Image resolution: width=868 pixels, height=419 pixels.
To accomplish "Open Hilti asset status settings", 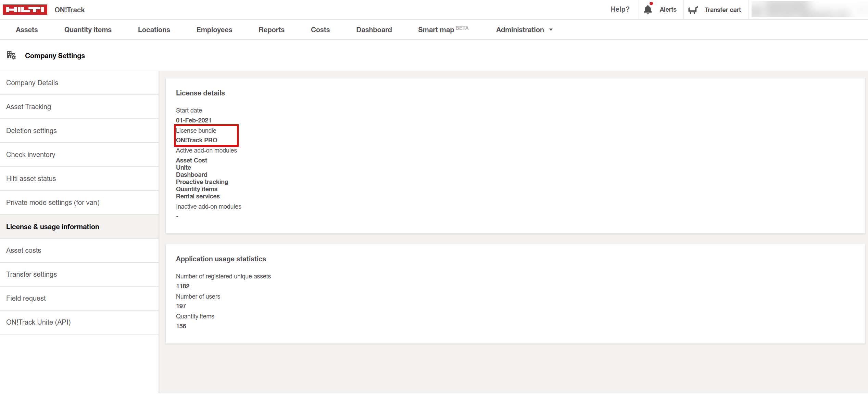I will [31, 179].
